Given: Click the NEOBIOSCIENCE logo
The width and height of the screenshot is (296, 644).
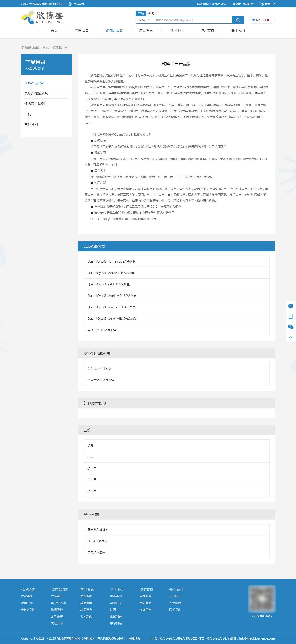Looking at the screenshot, I should click(x=42, y=18).
